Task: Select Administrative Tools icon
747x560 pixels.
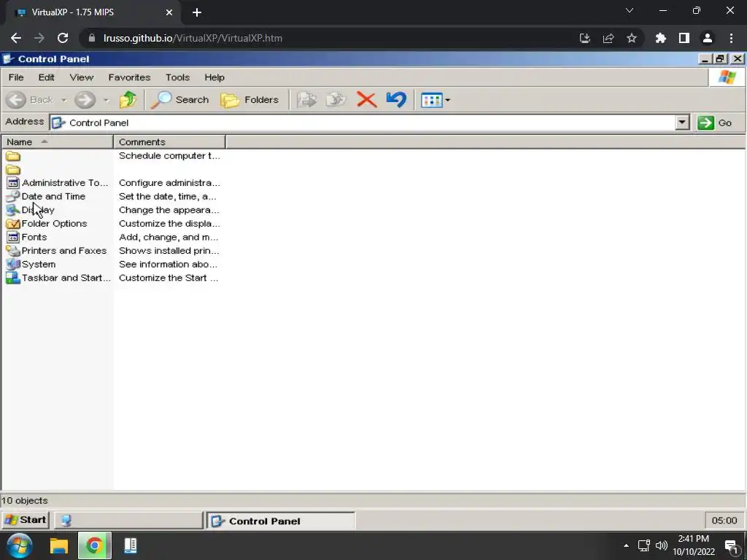Action: (13, 183)
